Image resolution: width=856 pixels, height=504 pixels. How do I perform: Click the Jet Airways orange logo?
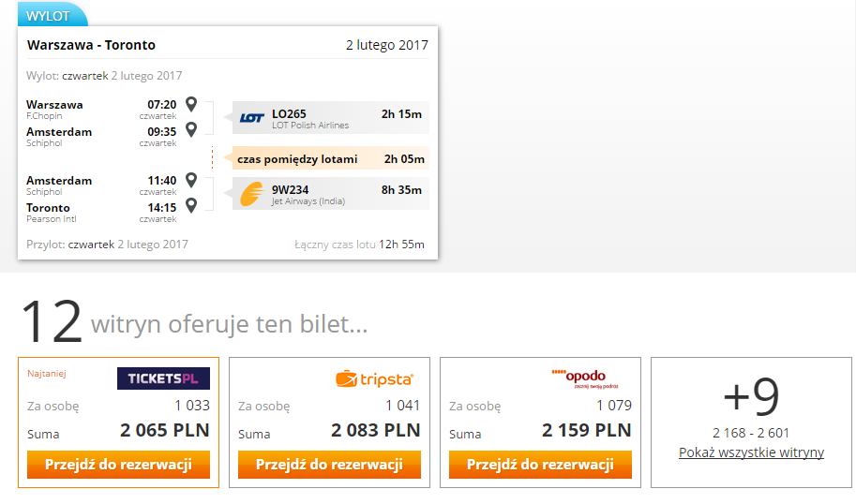click(251, 194)
